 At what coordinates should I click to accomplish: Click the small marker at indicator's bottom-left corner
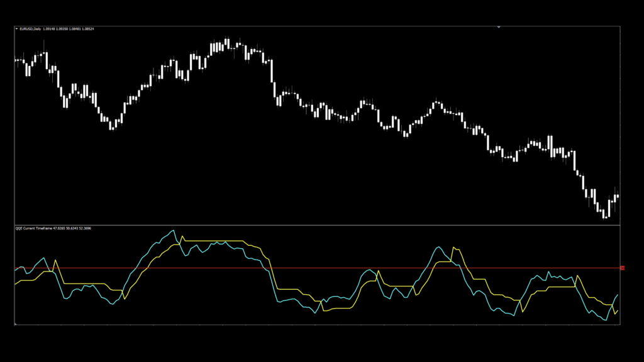tap(15, 324)
